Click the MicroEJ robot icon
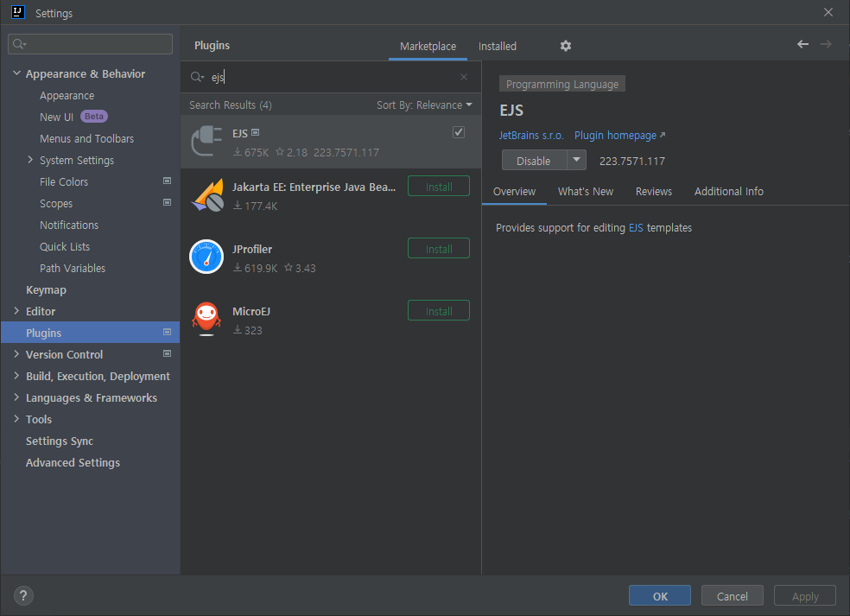850x616 pixels. 206,319
